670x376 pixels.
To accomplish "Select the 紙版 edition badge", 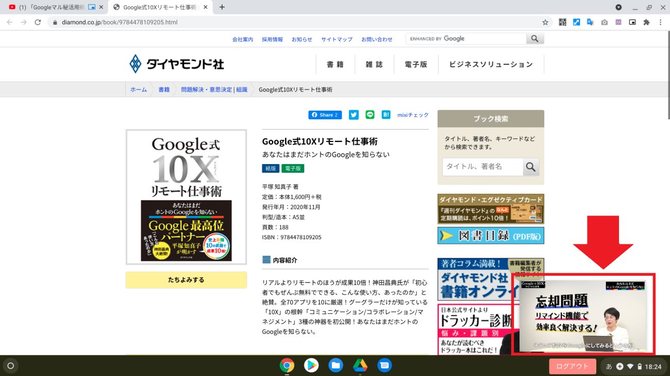I will tap(270, 169).
